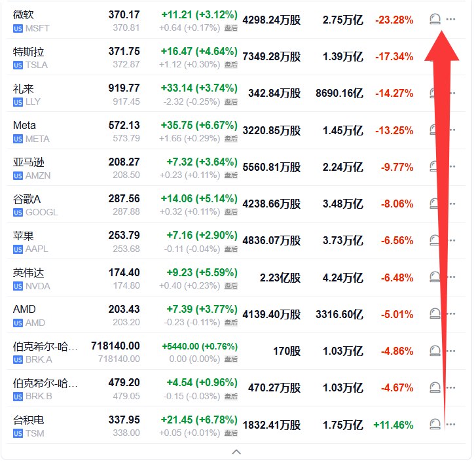The width and height of the screenshot is (476, 466).
Task: Set a price alert for BRK.B
Action: (435, 387)
